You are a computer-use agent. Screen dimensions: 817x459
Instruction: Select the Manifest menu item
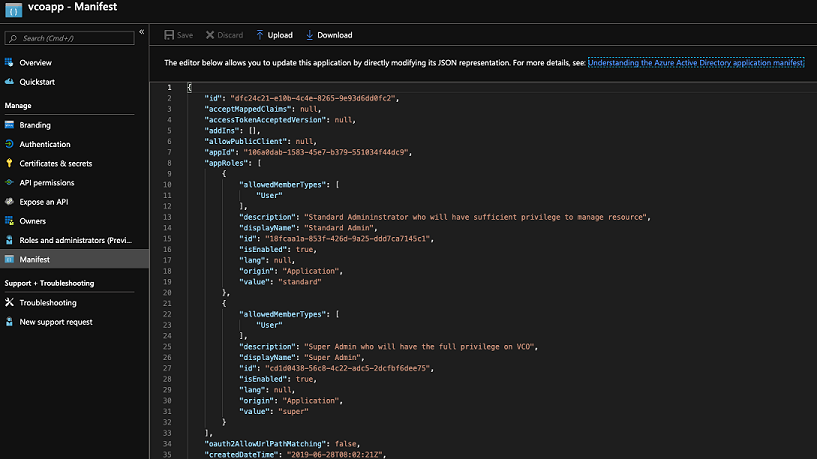[34, 259]
